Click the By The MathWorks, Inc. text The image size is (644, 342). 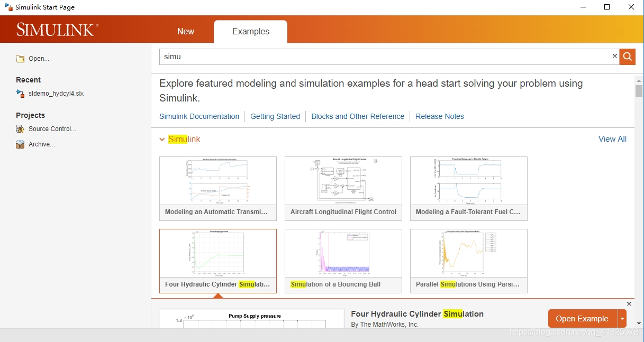[385, 325]
